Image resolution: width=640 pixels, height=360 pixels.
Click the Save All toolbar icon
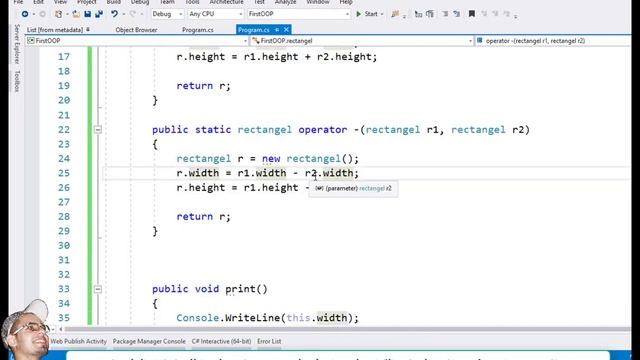99,14
